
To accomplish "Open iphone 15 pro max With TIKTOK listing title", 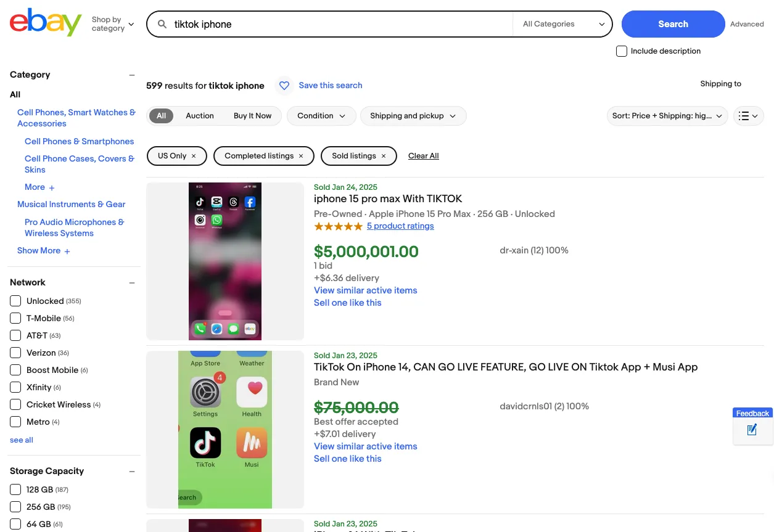I will pos(388,199).
